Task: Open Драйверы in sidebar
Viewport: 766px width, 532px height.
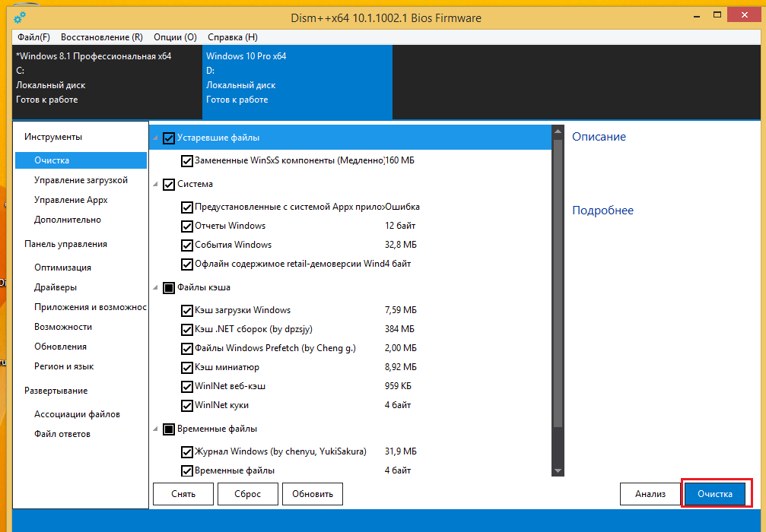Action: point(56,287)
